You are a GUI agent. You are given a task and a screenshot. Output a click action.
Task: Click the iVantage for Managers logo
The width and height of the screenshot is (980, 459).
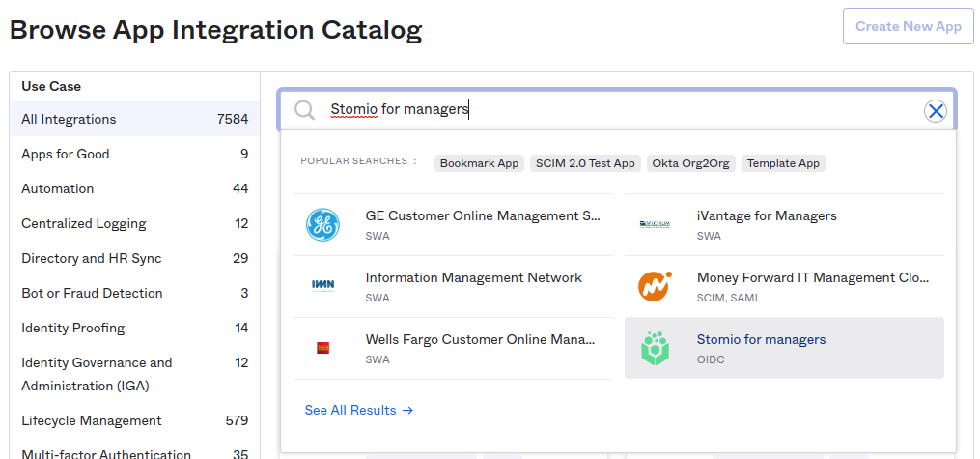pyautogui.click(x=655, y=224)
